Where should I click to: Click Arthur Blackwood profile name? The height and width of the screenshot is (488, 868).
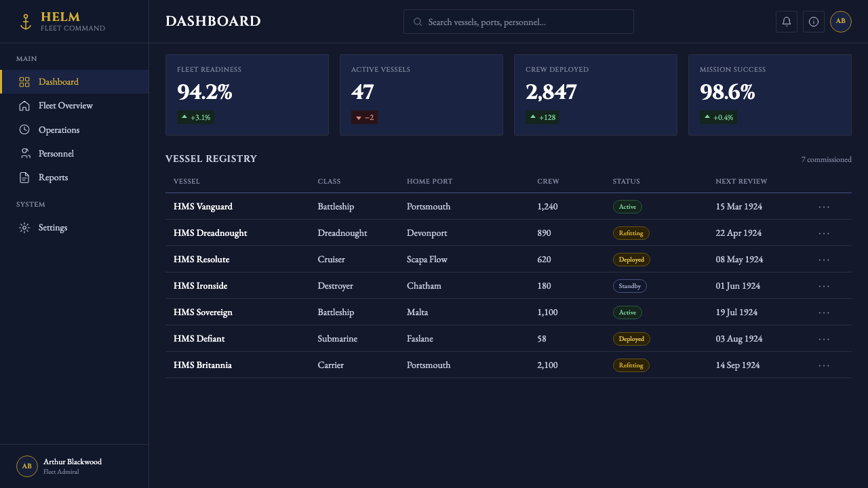coord(73,462)
